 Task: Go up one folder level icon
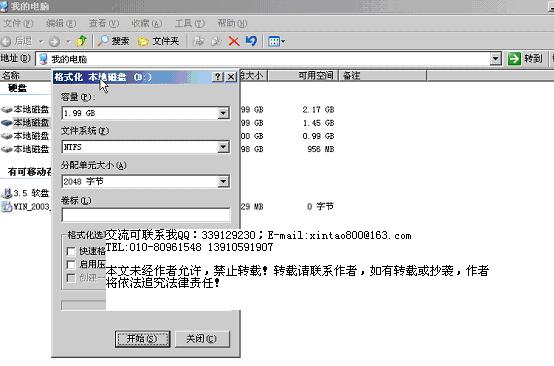(82, 41)
